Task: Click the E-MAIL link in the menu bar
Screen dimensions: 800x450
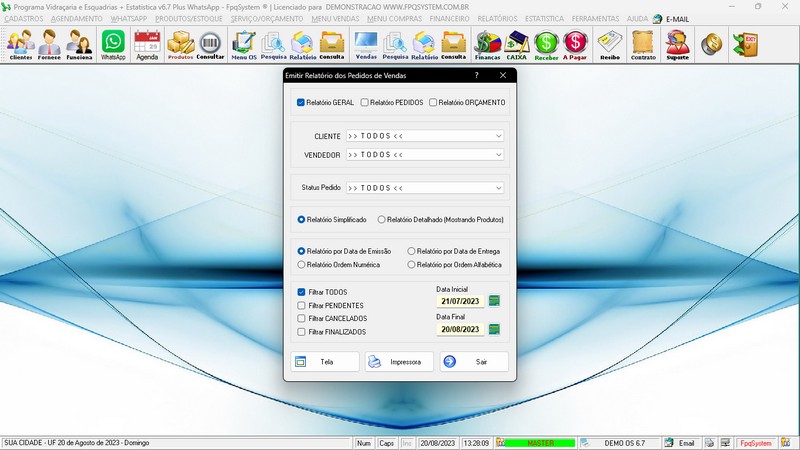Action: pos(677,19)
